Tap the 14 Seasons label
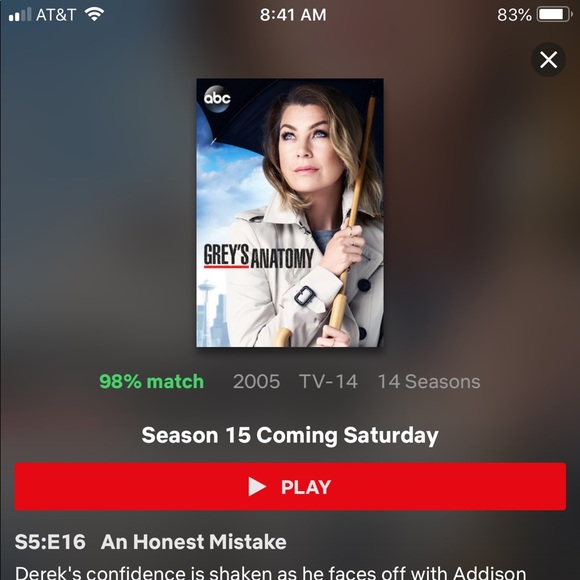Viewport: 580px width, 580px height. 429,381
